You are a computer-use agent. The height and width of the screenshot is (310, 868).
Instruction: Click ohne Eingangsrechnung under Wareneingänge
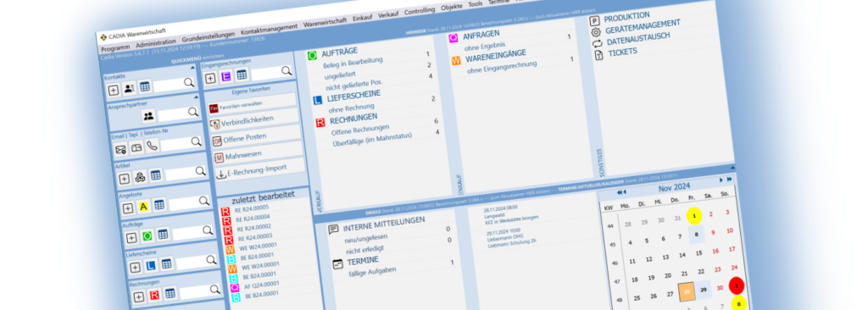click(x=502, y=66)
